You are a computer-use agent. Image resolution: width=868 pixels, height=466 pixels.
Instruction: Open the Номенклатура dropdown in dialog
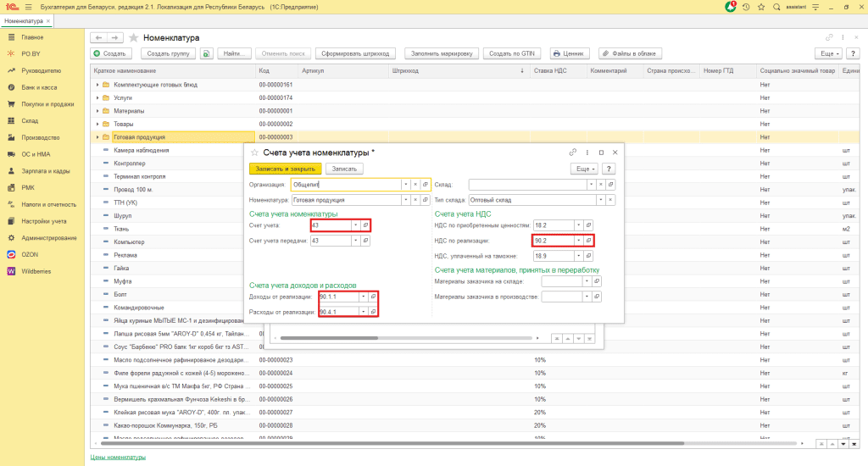pyautogui.click(x=405, y=200)
